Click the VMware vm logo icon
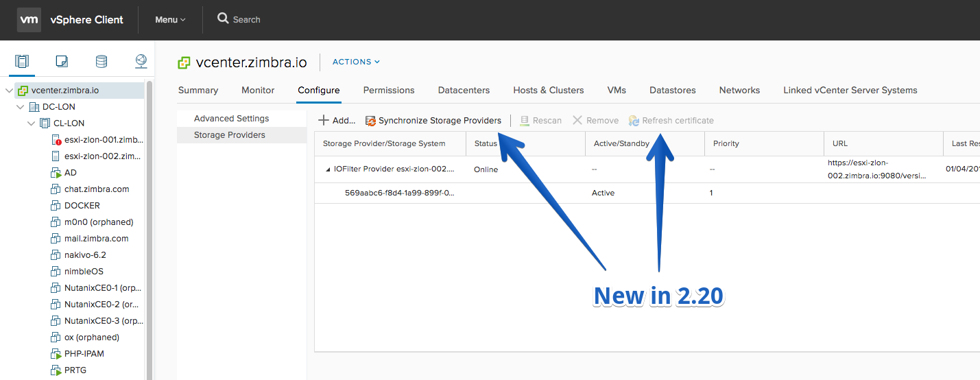Viewport: 980px width, 380px height. [29, 20]
